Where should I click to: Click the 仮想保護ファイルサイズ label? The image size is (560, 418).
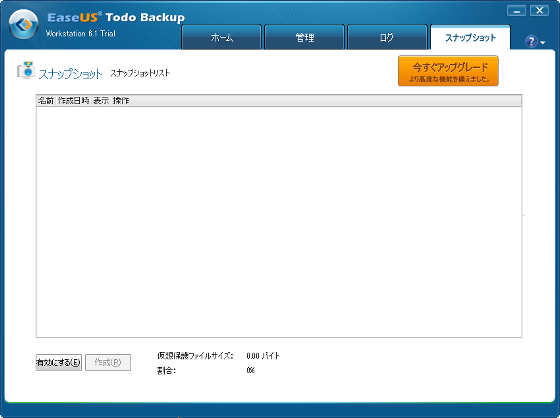[195, 356]
